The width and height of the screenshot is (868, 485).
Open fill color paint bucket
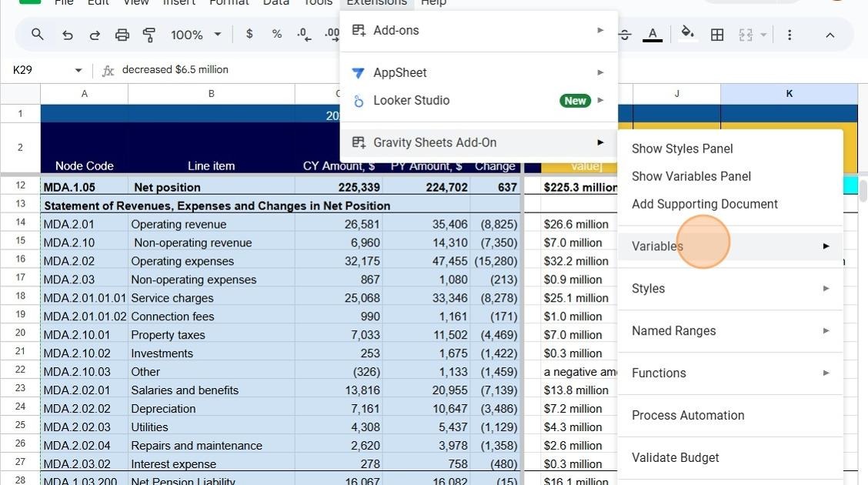(687, 33)
